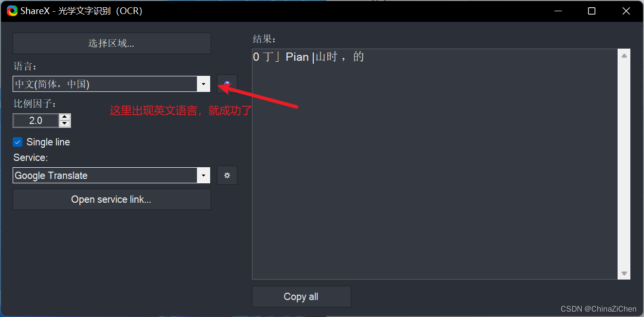
Task: Click the Copy all button
Action: coord(302,297)
